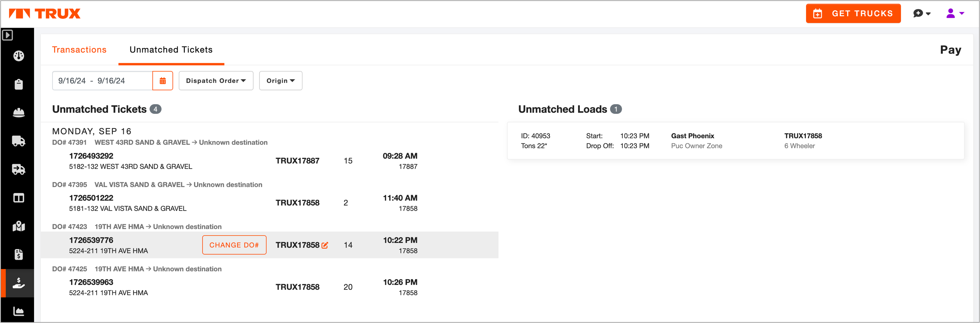This screenshot has width=980, height=323.
Task: Click the Unmatched Tickets count badge 4
Action: coord(155,109)
